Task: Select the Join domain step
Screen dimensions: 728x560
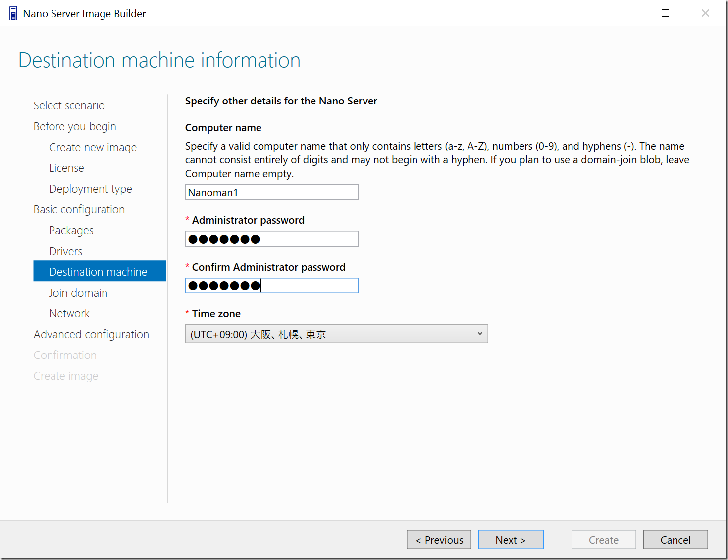Action: (78, 293)
